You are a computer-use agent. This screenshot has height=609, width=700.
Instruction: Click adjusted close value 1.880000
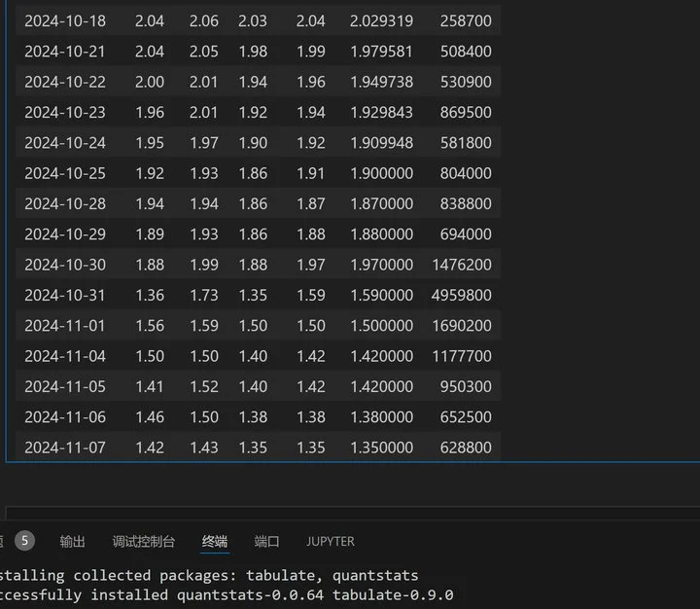click(x=382, y=234)
